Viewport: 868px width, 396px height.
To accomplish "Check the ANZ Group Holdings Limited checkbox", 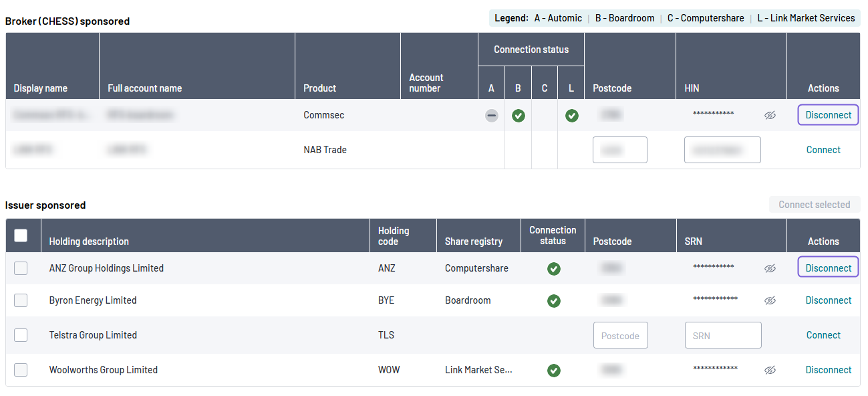I will click(21, 268).
